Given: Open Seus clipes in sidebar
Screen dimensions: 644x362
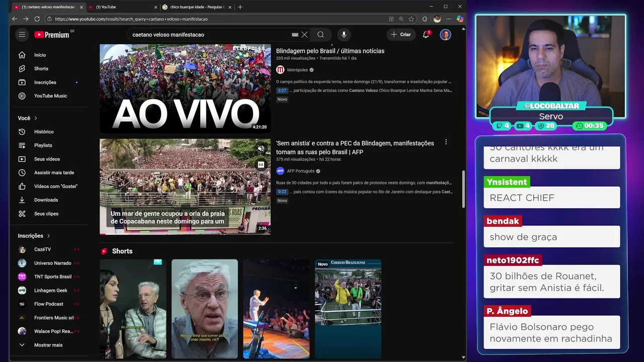Looking at the screenshot, I should (46, 213).
